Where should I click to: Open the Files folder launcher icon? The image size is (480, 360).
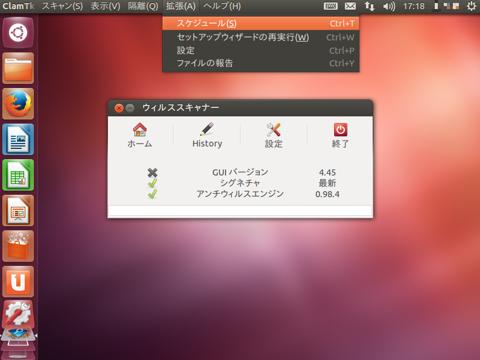(x=18, y=68)
